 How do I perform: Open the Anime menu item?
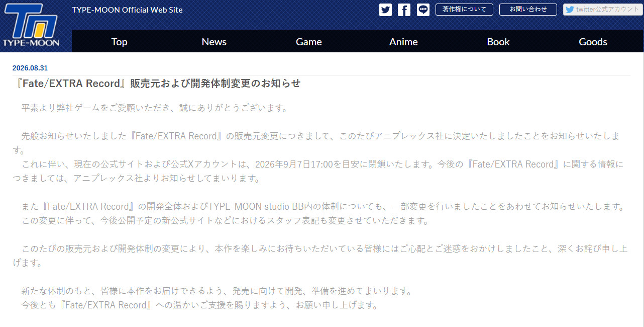[403, 42]
